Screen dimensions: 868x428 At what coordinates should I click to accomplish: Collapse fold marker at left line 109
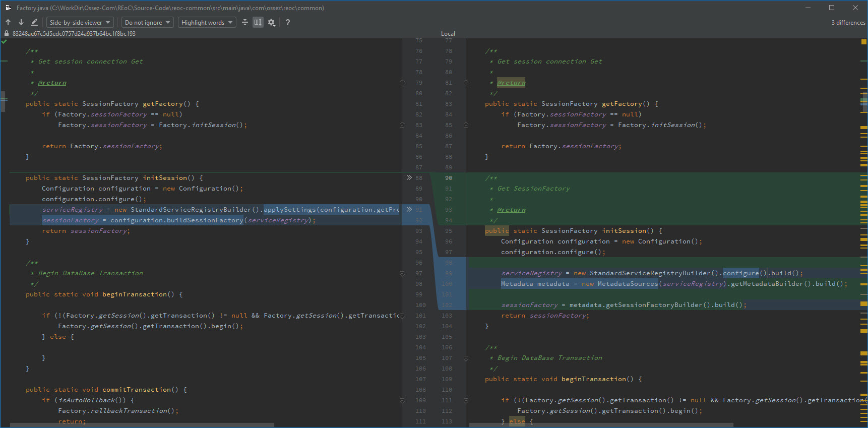tap(402, 400)
